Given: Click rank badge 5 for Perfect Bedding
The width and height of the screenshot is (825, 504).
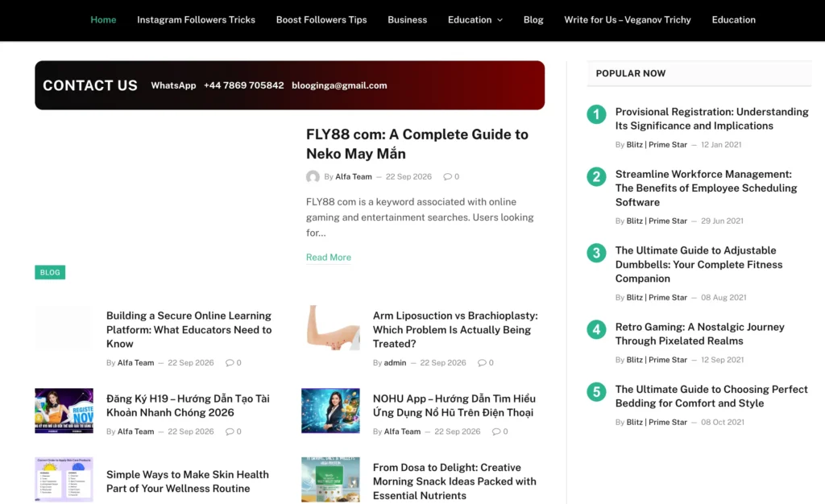Looking at the screenshot, I should tap(596, 391).
